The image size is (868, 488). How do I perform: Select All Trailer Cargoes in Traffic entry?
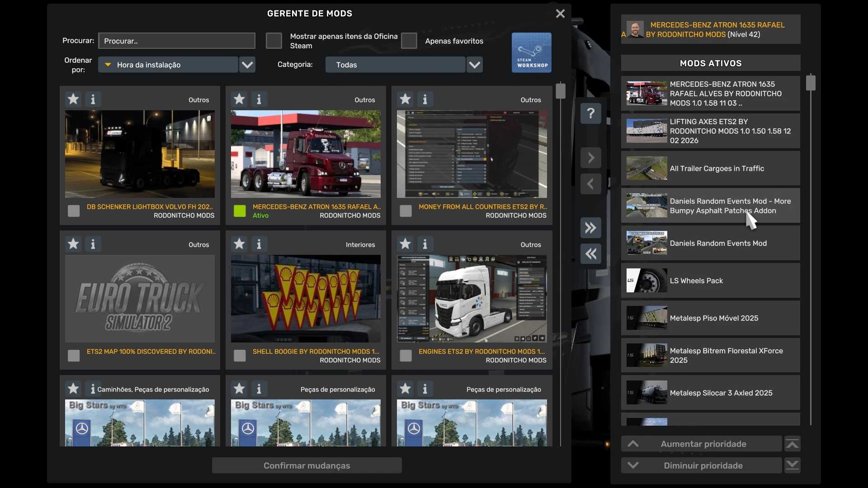click(710, 169)
